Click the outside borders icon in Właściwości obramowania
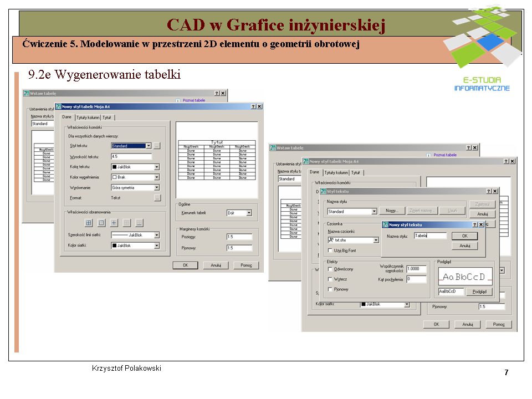532x399 pixels. pos(101,223)
